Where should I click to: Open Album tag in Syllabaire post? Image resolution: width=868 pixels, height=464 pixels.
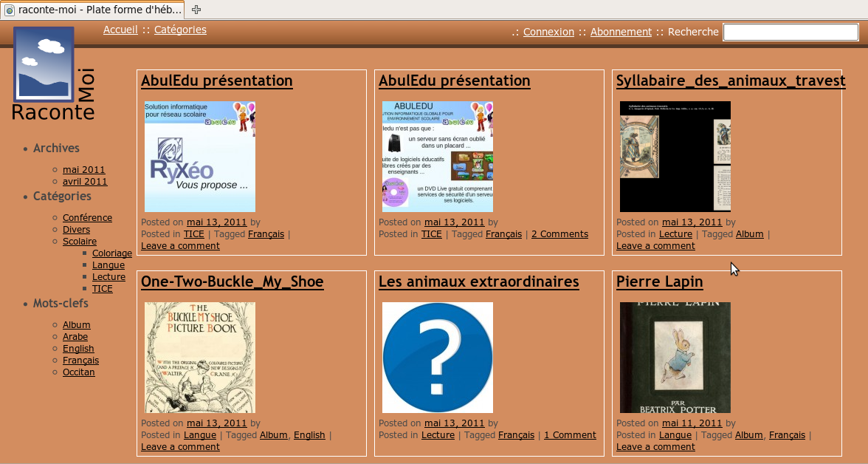tap(749, 234)
